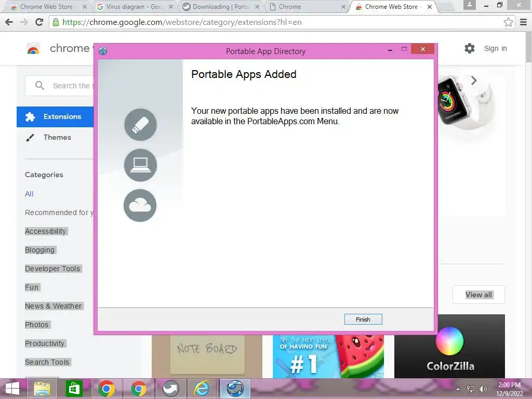The height and width of the screenshot is (399, 532).
Task: Click the cloud icon in the installer sidebar
Action: coord(140,205)
